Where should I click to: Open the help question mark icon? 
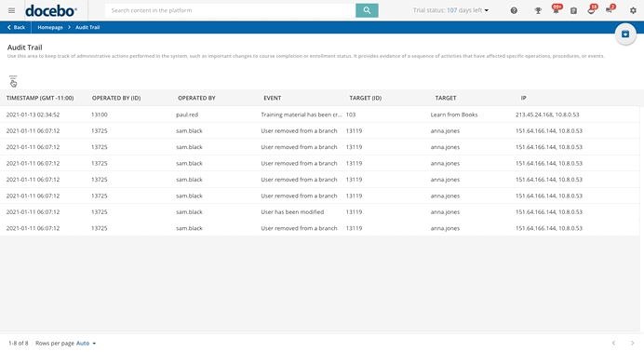click(514, 10)
